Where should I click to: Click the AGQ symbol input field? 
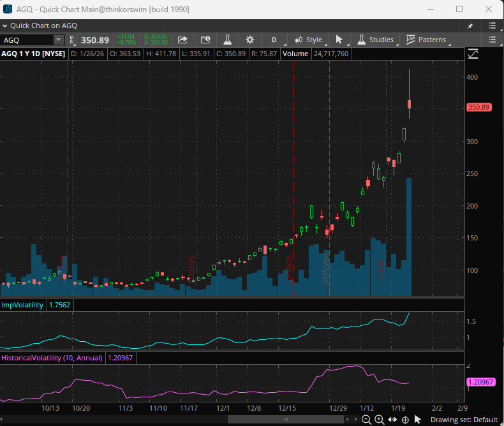(x=27, y=40)
